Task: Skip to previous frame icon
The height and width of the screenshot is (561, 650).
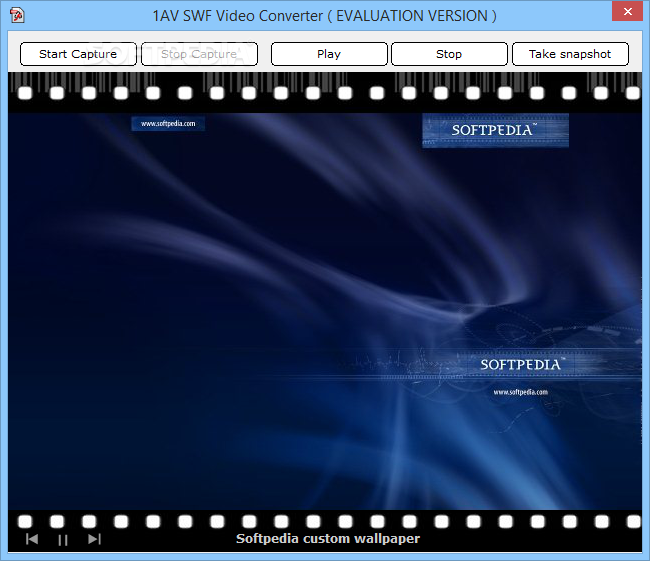Action: pos(32,539)
